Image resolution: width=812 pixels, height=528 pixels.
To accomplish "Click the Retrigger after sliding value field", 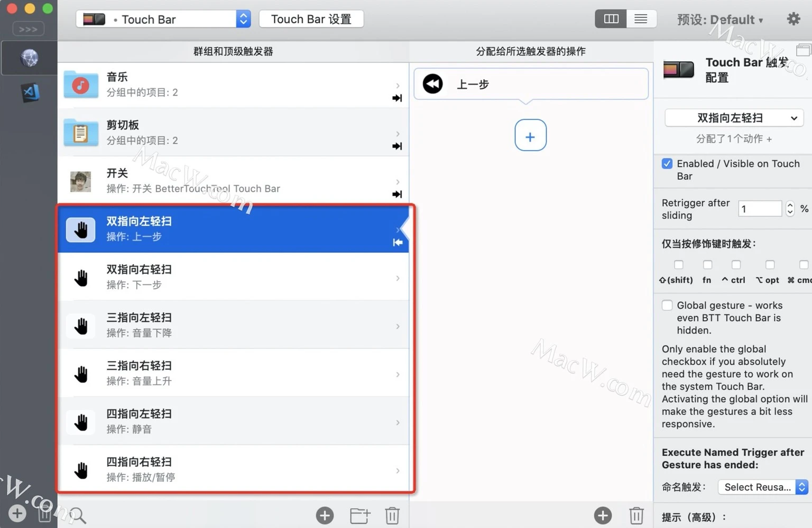I will pos(760,209).
